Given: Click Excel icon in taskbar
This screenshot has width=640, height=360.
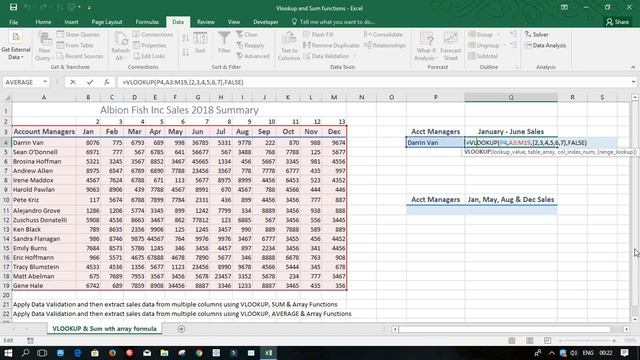Looking at the screenshot, I should click(x=268, y=353).
